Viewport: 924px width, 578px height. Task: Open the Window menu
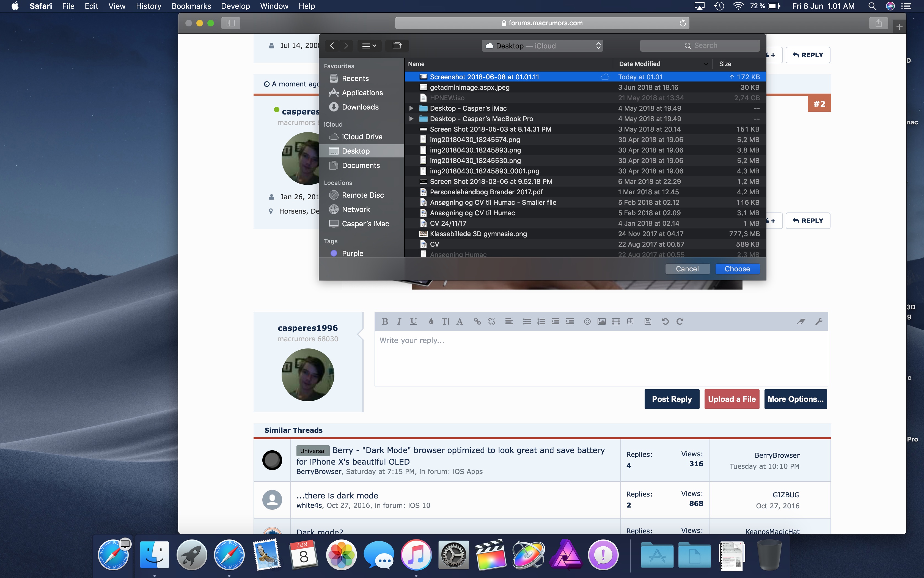(274, 6)
